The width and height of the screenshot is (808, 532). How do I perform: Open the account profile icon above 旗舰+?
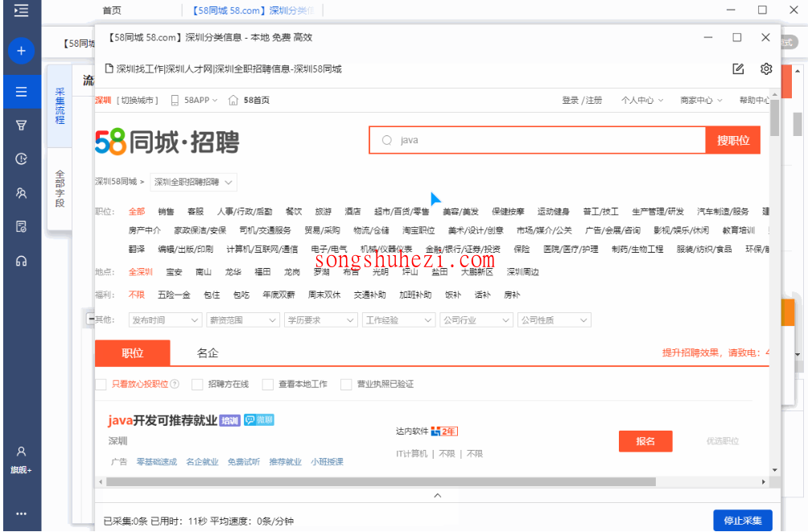coord(21,452)
